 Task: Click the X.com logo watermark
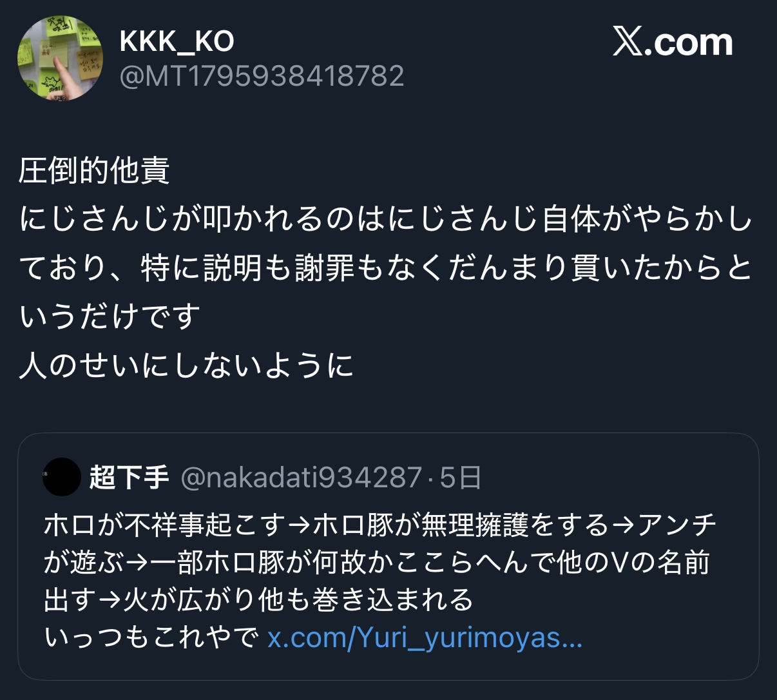(x=673, y=43)
